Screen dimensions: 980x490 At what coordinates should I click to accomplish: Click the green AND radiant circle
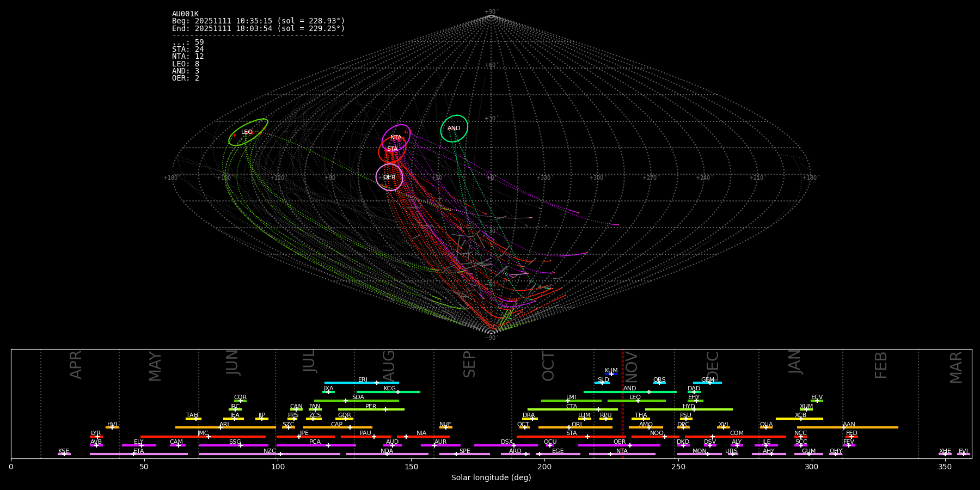point(454,128)
